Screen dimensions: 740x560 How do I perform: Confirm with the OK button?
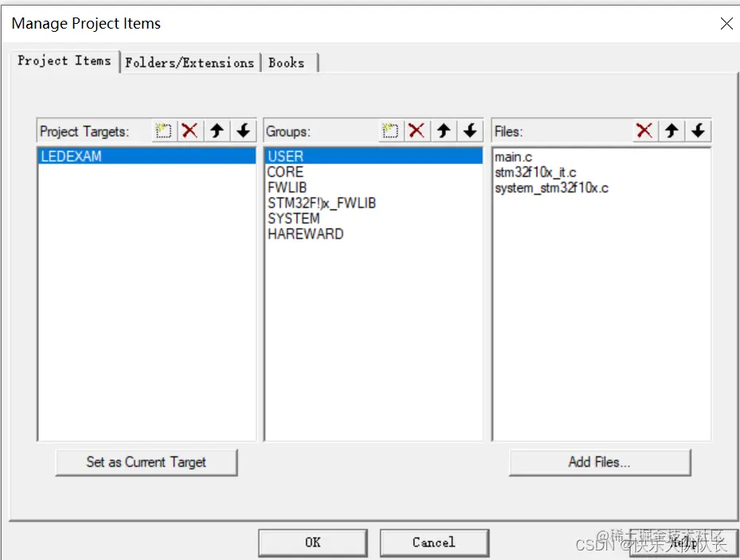point(313,542)
